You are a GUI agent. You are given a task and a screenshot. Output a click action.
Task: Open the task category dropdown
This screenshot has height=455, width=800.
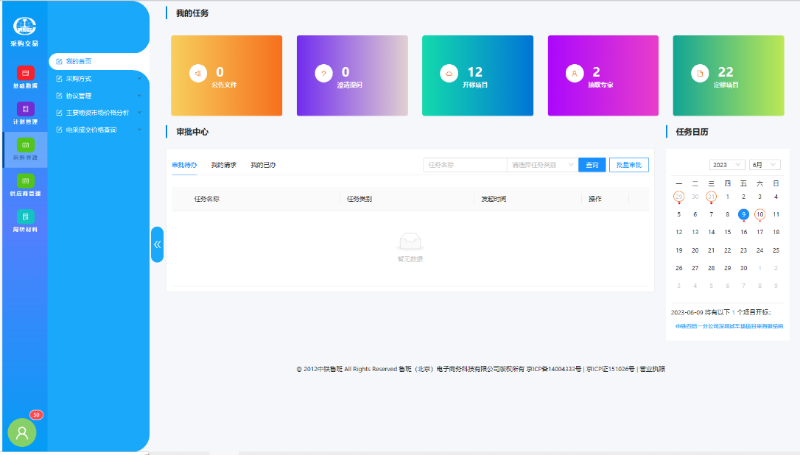click(542, 165)
